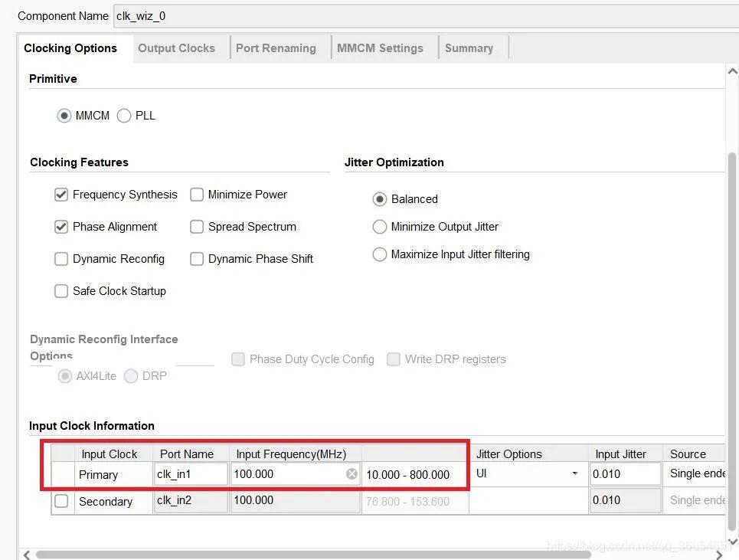Uncheck the Phase Alignment option

pyautogui.click(x=61, y=227)
